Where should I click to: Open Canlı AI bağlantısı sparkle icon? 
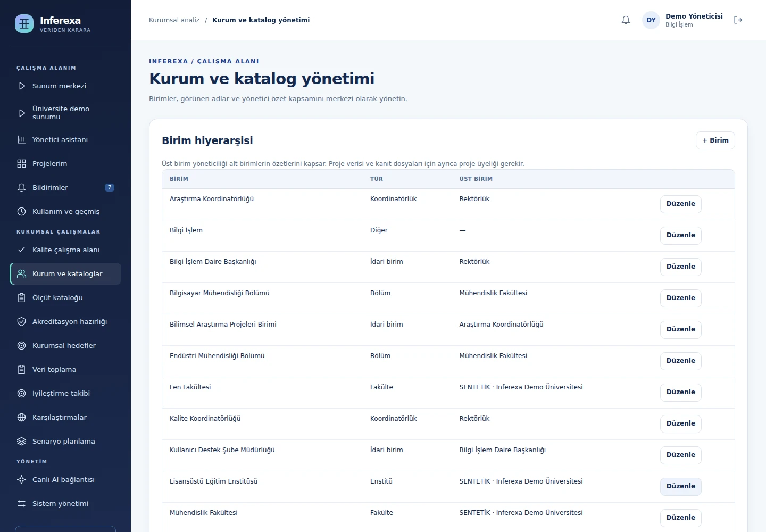(x=22, y=479)
